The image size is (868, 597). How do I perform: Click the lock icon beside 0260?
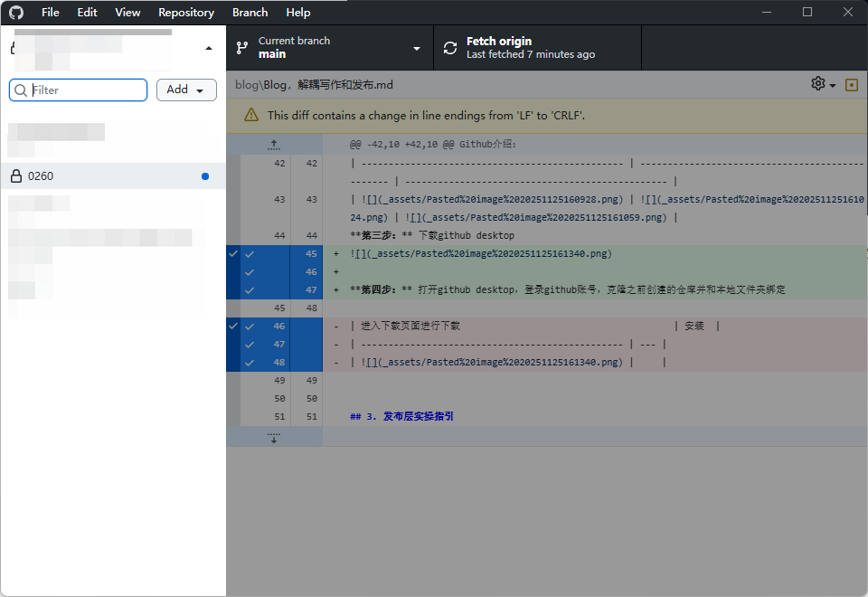15,175
